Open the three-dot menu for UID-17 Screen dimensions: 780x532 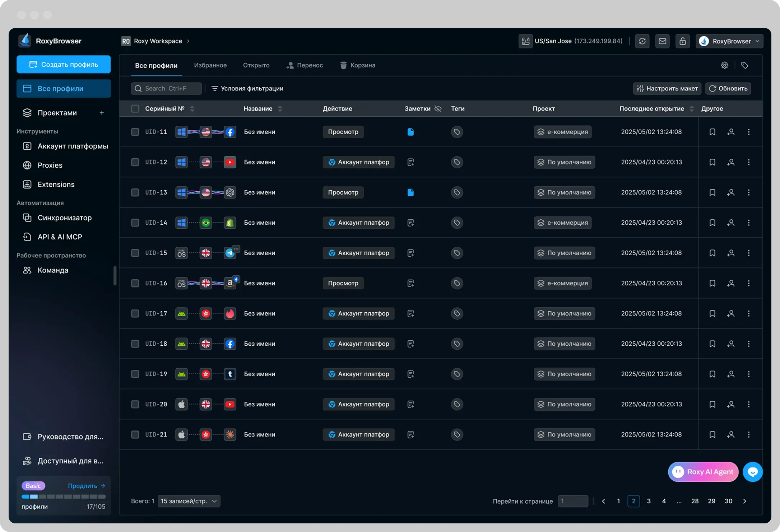[748, 313]
